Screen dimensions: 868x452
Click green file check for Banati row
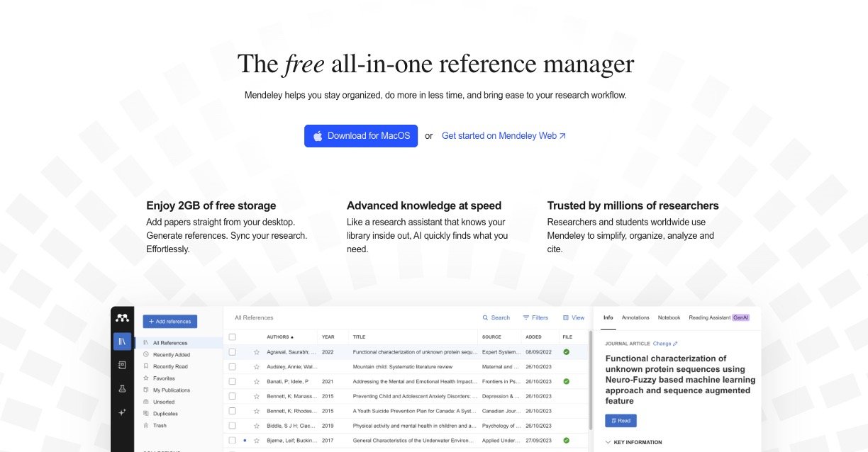tap(567, 381)
